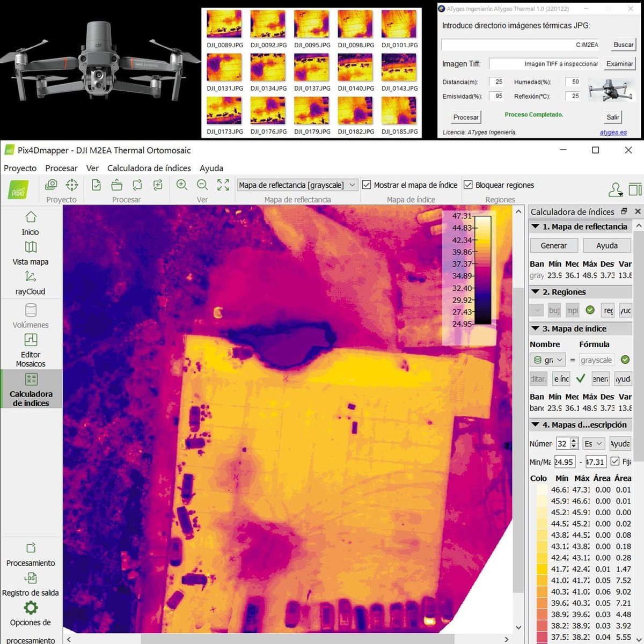Click Salir in ATygeo Thermal window

pyautogui.click(x=613, y=117)
